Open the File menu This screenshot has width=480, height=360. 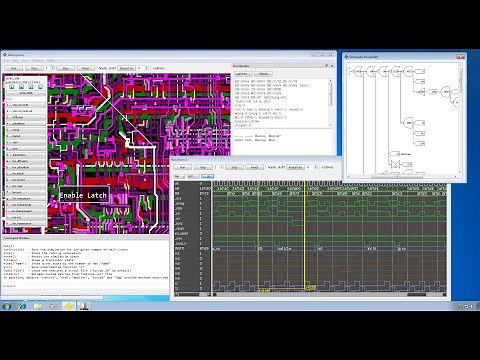(x=6, y=61)
